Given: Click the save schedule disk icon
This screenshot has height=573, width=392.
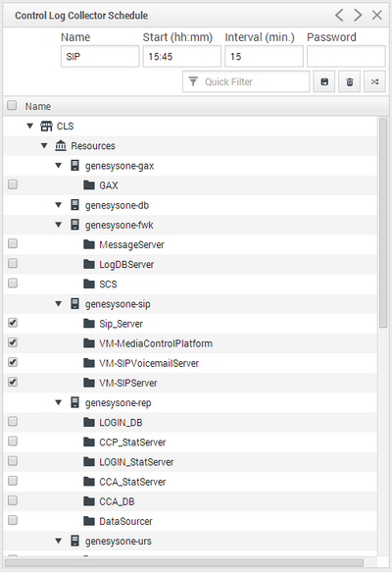Looking at the screenshot, I should pos(324,81).
